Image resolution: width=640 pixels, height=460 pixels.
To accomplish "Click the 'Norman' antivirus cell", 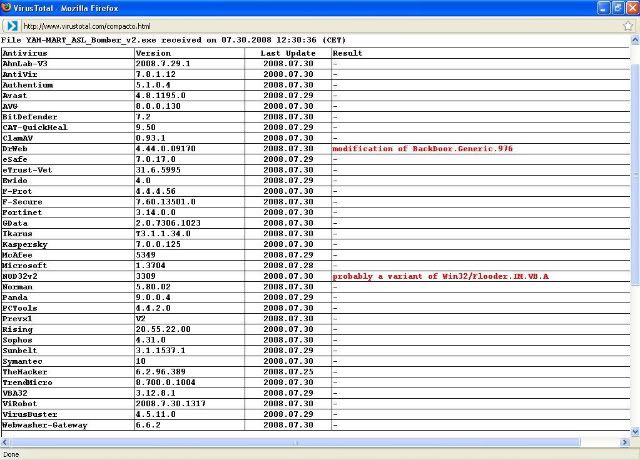I will coord(68,287).
